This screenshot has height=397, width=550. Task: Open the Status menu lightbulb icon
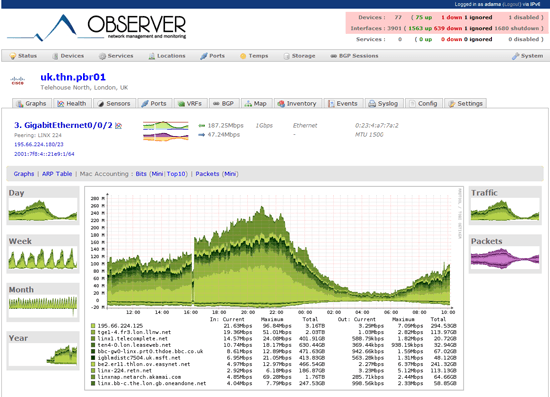(13, 56)
